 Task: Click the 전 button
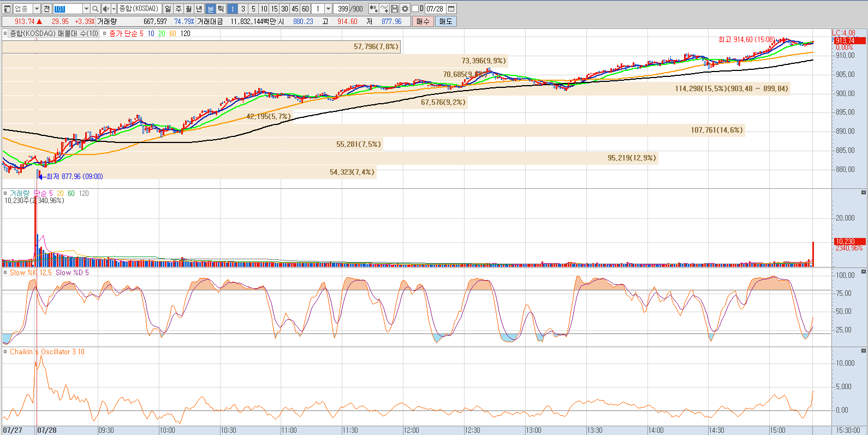pyautogui.click(x=47, y=9)
